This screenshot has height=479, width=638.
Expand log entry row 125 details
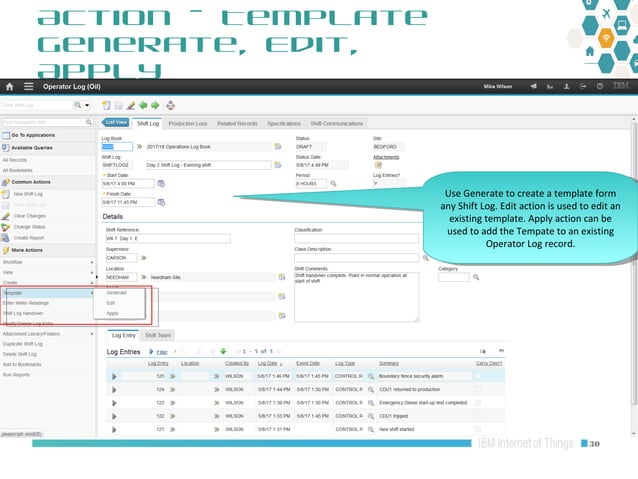[x=114, y=376]
